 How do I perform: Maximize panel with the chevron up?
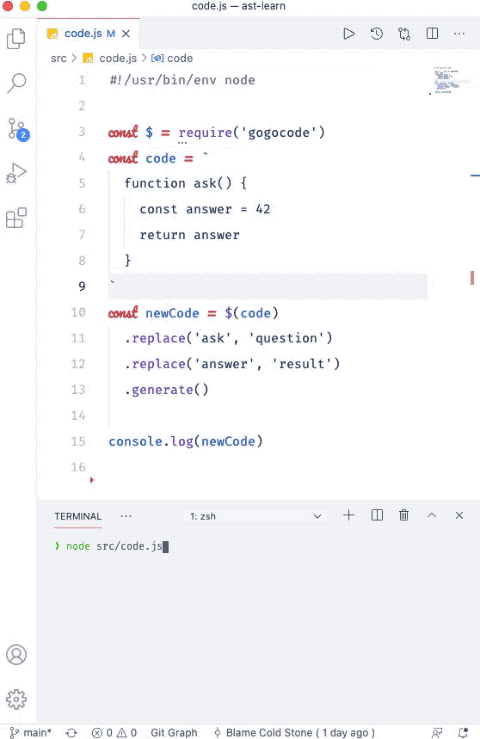tap(431, 515)
